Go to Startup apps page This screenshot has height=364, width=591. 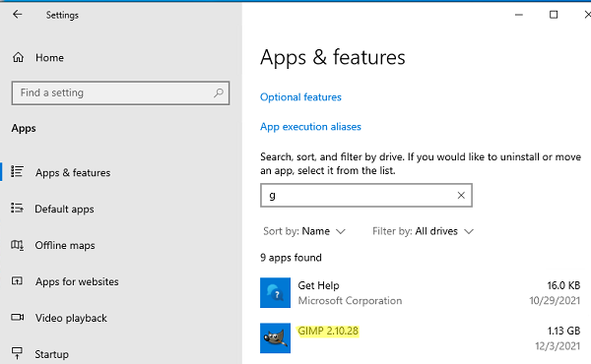point(51,354)
